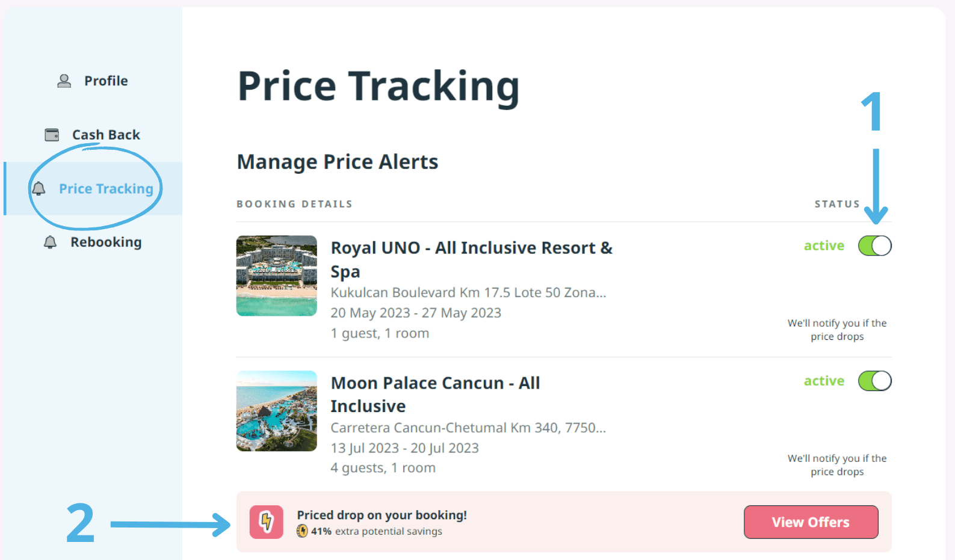Image resolution: width=955 pixels, height=560 pixels.
Task: Click the Profile person icon
Action: click(64, 81)
